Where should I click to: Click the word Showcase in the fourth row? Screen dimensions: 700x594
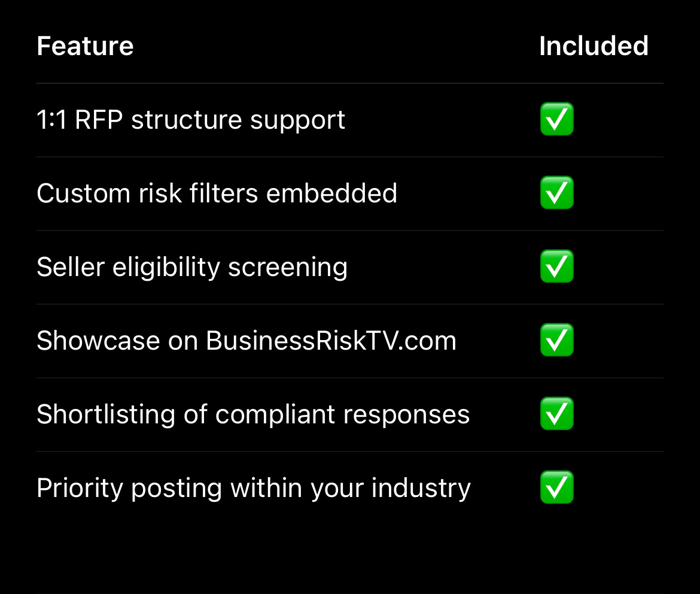(x=98, y=341)
